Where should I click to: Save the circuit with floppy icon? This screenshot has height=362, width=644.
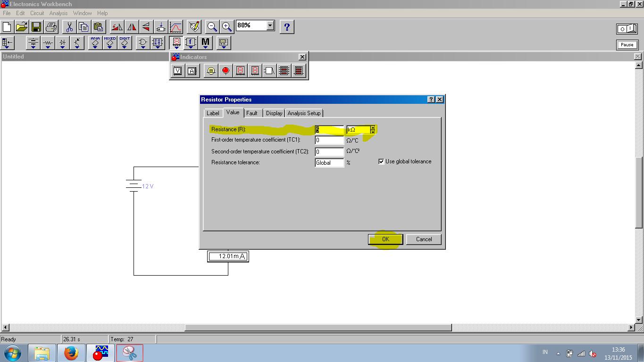tap(36, 26)
